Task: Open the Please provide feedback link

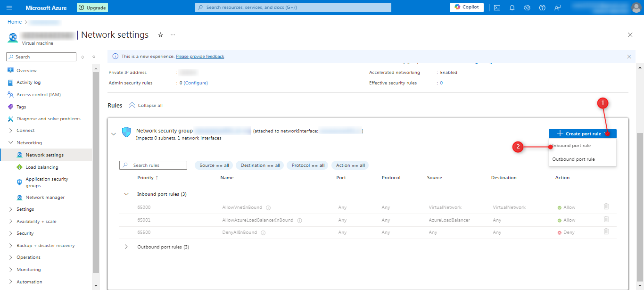Action: 200,57
